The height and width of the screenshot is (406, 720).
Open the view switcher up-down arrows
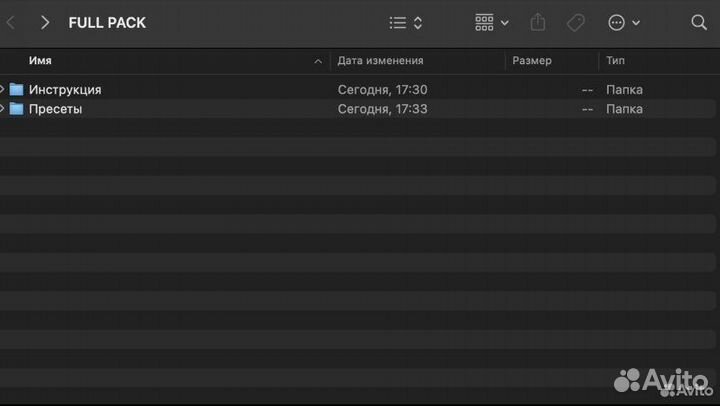(418, 22)
